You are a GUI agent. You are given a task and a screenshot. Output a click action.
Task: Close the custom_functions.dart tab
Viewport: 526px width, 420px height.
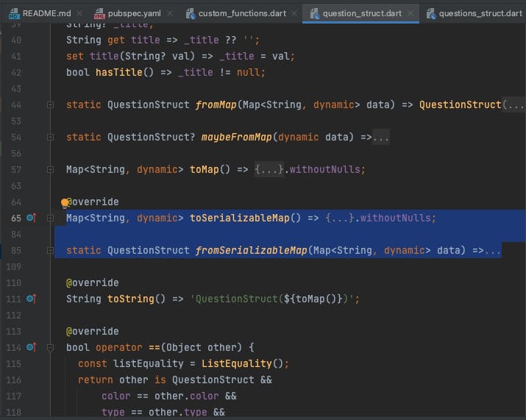coord(294,13)
